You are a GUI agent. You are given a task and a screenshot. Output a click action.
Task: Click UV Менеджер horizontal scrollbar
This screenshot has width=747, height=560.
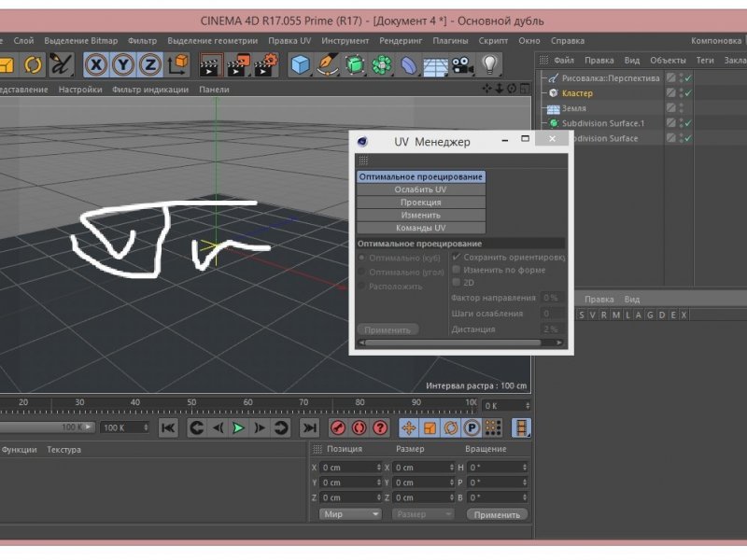click(453, 343)
